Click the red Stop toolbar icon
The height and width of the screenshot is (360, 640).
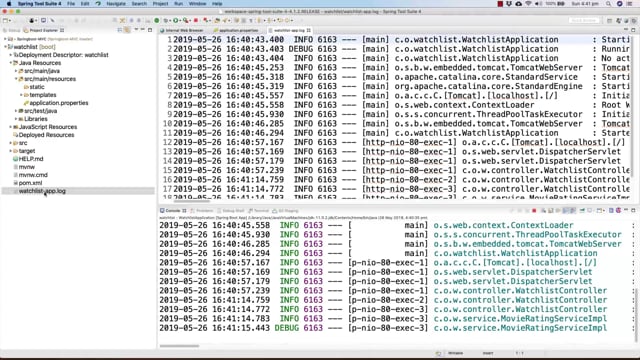point(196,20)
